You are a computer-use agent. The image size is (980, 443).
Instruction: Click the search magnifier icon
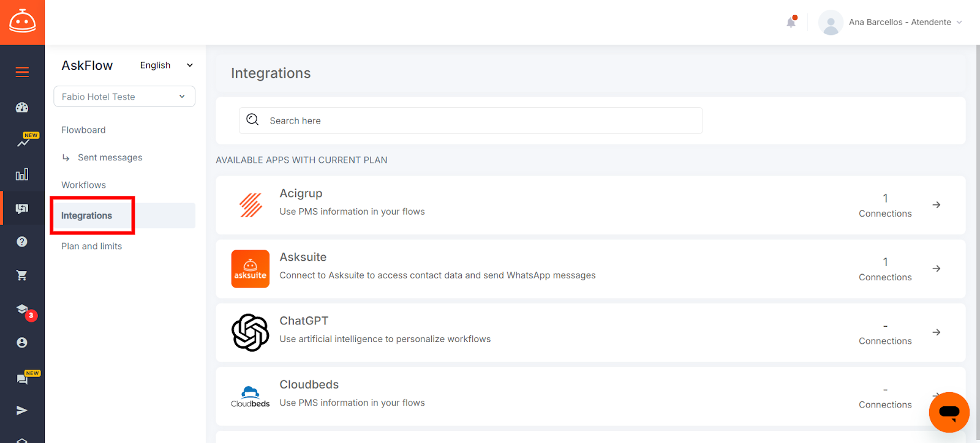tap(252, 120)
